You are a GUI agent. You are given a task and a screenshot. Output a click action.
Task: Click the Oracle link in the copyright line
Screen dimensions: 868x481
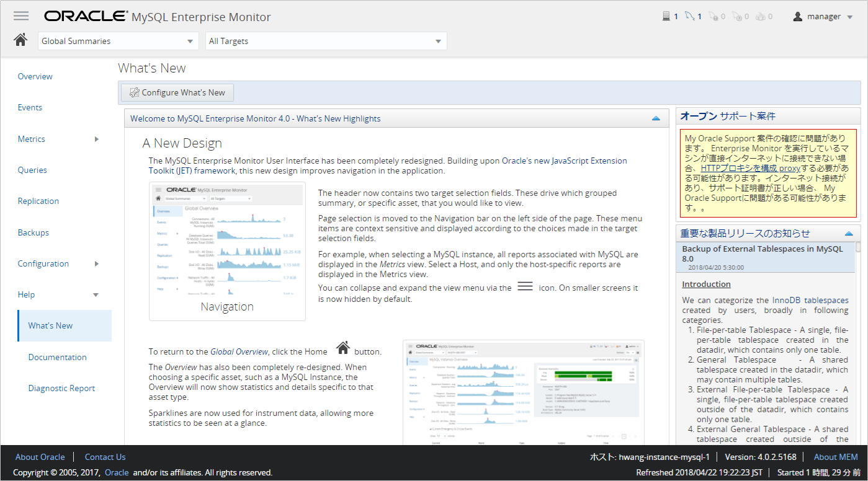(117, 472)
